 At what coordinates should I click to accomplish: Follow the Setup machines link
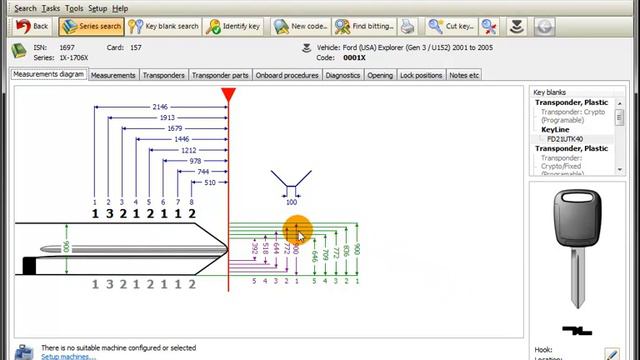pos(69,357)
